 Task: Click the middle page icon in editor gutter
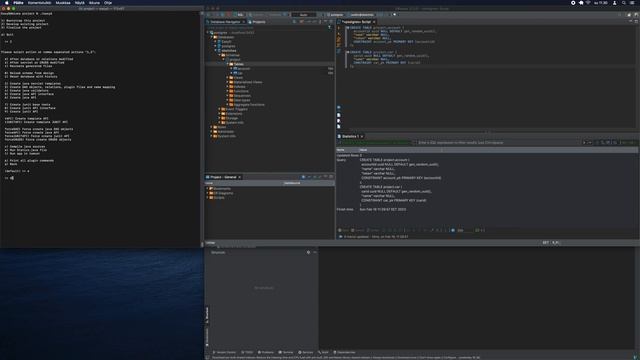pos(338,121)
